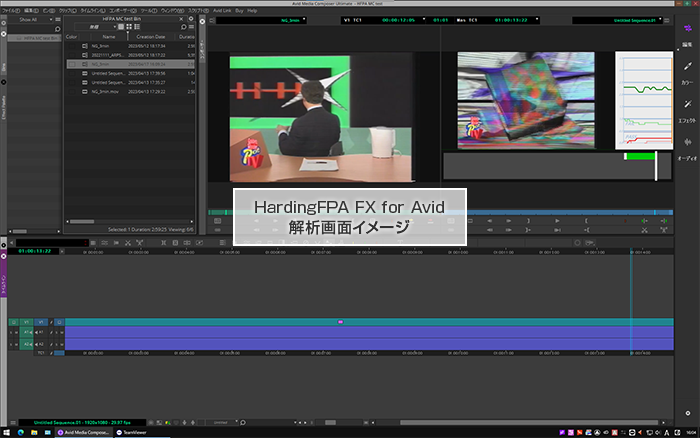Toggle the TC1 timecode track selector
The width and height of the screenshot is (700, 438).
[x=41, y=353]
